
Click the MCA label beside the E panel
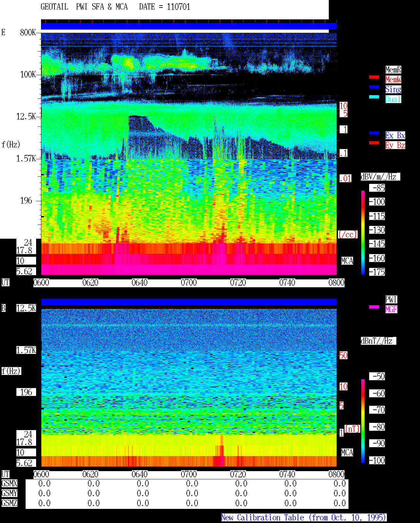pyautogui.click(x=347, y=261)
